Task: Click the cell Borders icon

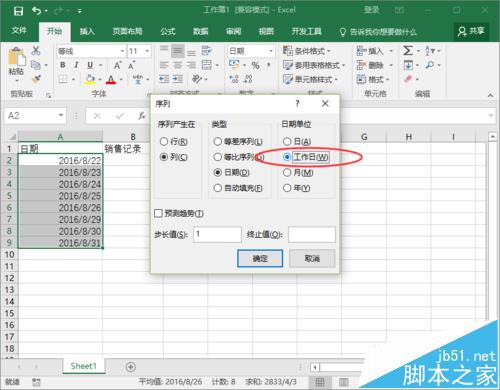Action: [x=63, y=79]
